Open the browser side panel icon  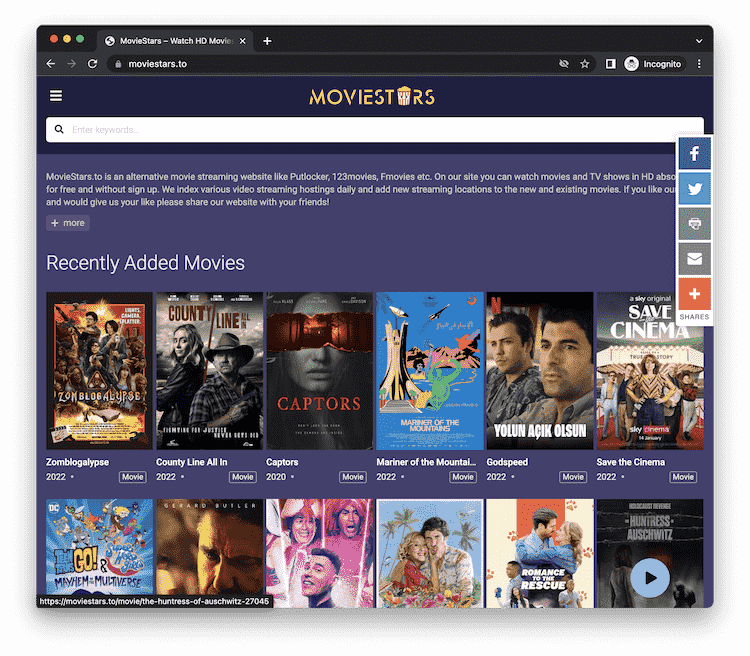[610, 64]
